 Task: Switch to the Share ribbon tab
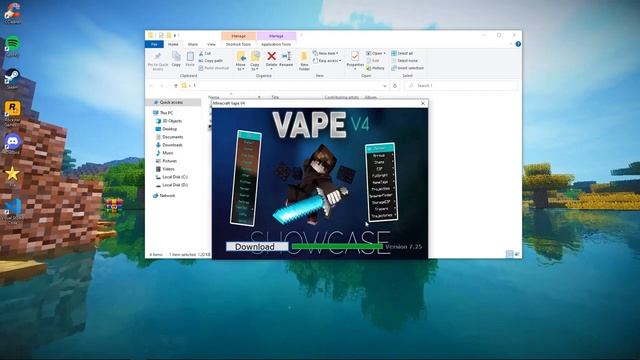point(193,44)
